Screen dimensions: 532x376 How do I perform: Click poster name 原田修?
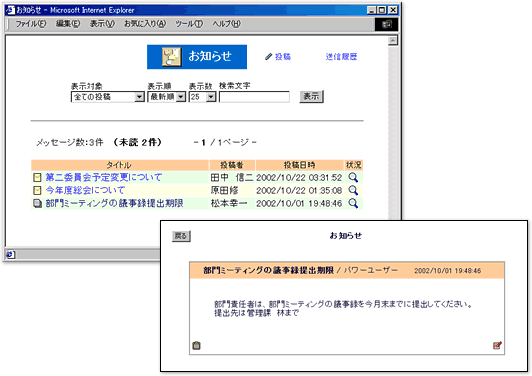click(x=224, y=190)
